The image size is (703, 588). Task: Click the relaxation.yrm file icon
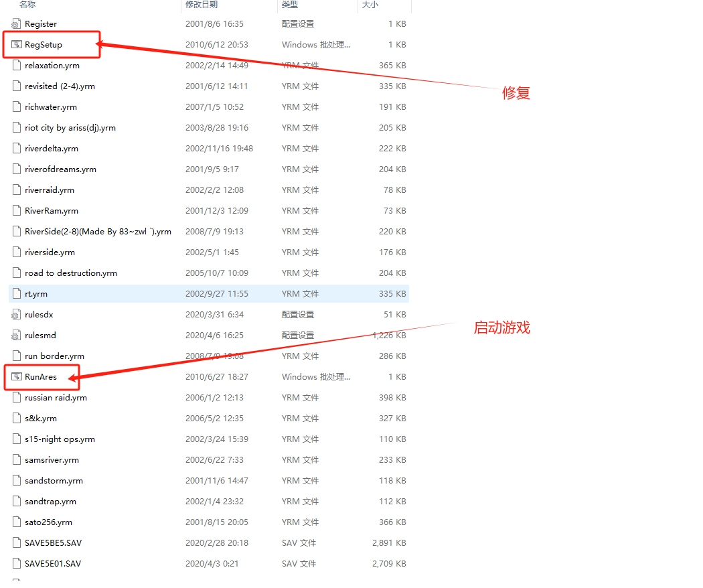pyautogui.click(x=17, y=66)
